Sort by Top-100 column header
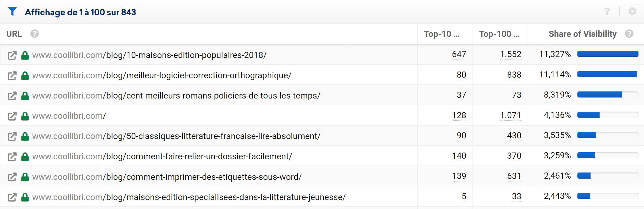 coord(499,34)
